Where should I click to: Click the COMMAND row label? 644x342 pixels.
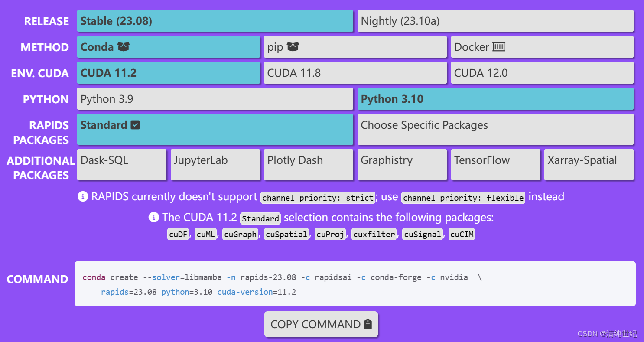coord(37,279)
